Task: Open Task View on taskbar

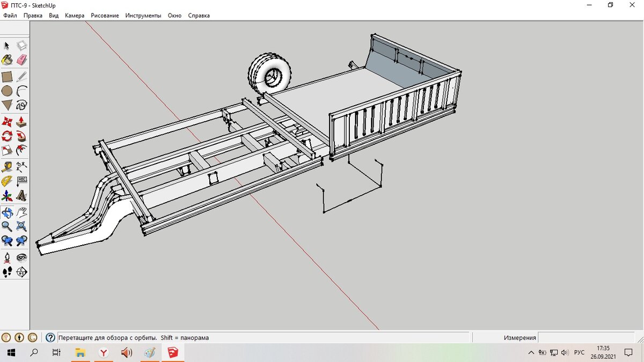Action: [x=56, y=353]
